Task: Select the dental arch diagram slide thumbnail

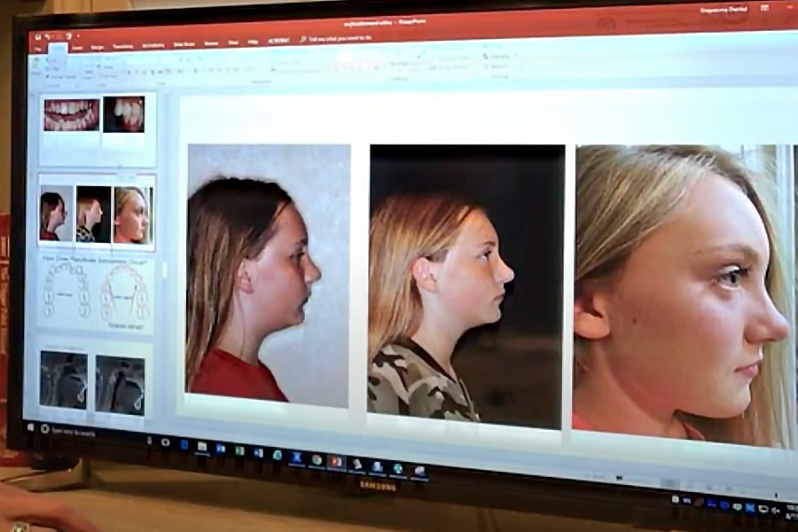Action: click(95, 294)
